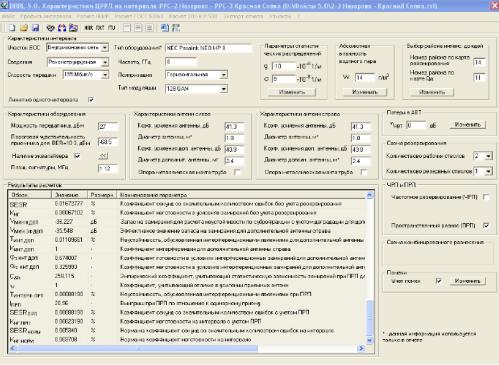Screen dimensions: 499x365
Task: Toggle right antenna Опора металлическая труба checkbox
Action: click(364, 172)
